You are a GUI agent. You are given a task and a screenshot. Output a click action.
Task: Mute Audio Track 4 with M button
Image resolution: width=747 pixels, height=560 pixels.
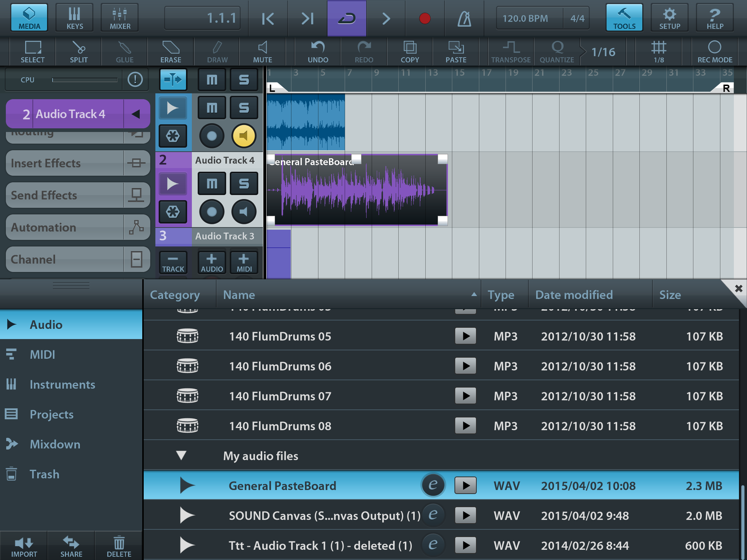(x=212, y=183)
